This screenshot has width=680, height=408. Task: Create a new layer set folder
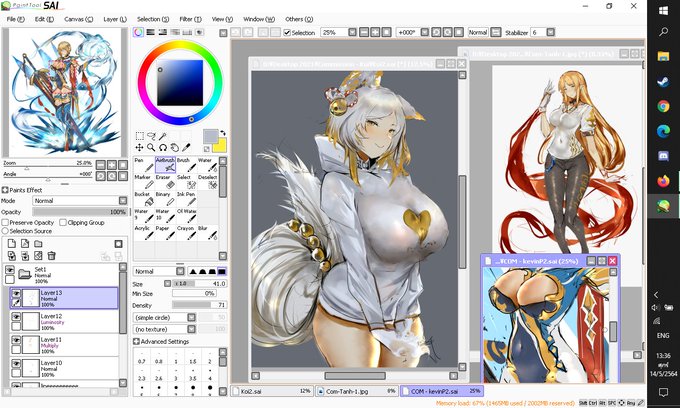[x=38, y=244]
